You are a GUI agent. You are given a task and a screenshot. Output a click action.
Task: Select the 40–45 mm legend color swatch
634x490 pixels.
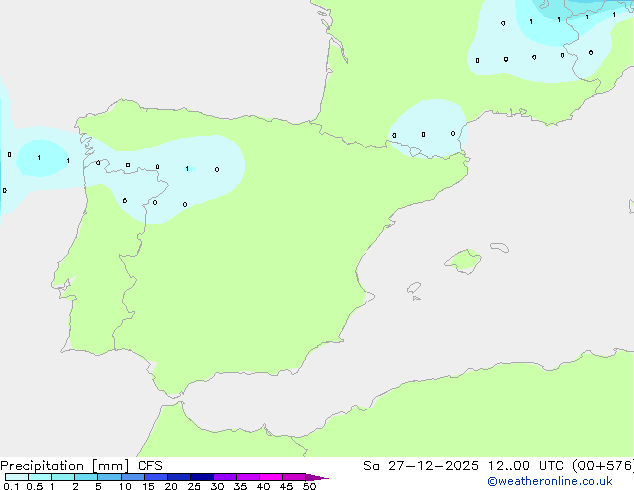[271, 477]
